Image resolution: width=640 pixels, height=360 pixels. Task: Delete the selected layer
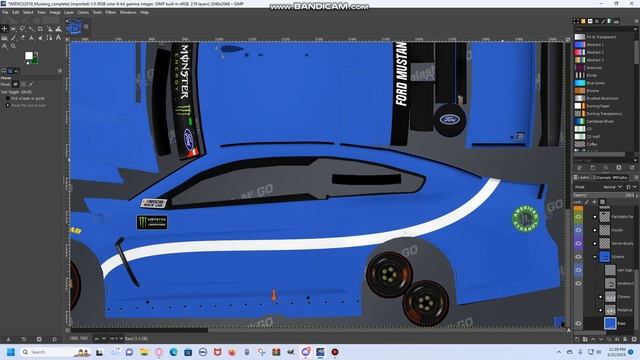(634, 339)
